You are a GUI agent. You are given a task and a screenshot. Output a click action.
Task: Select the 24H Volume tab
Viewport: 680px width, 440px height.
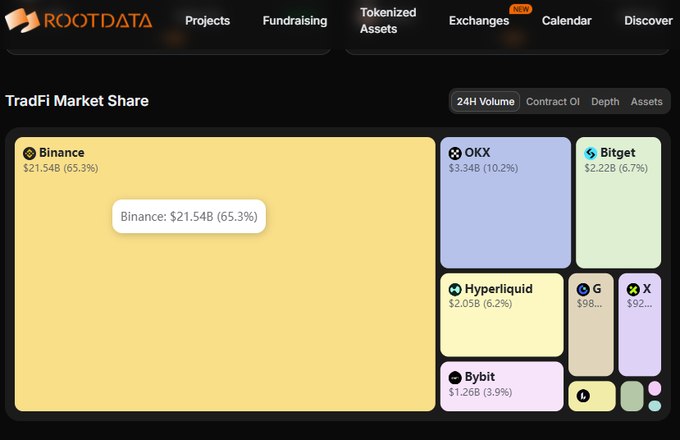pyautogui.click(x=485, y=101)
